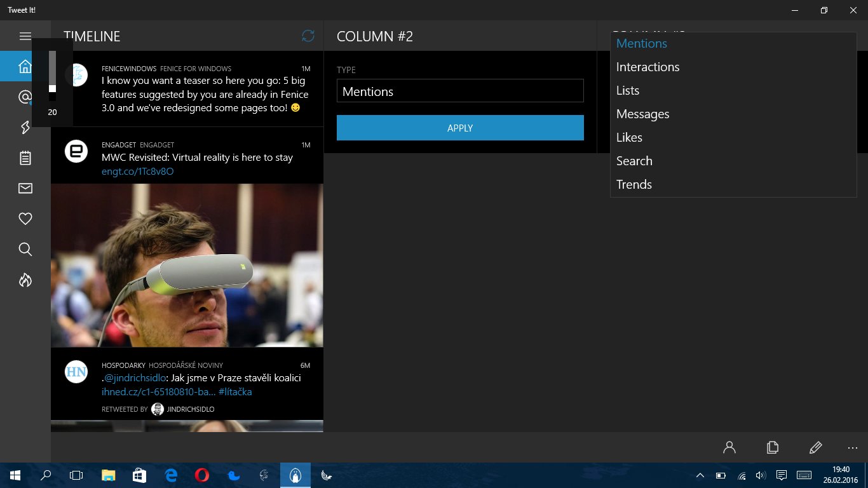Screen dimensions: 868x488
Task: Click the small jindrichsidlo retweeter avatar
Action: (x=158, y=409)
